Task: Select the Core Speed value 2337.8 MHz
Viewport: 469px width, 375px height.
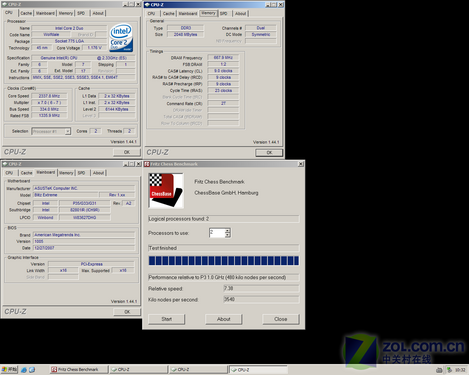Action: [x=49, y=96]
